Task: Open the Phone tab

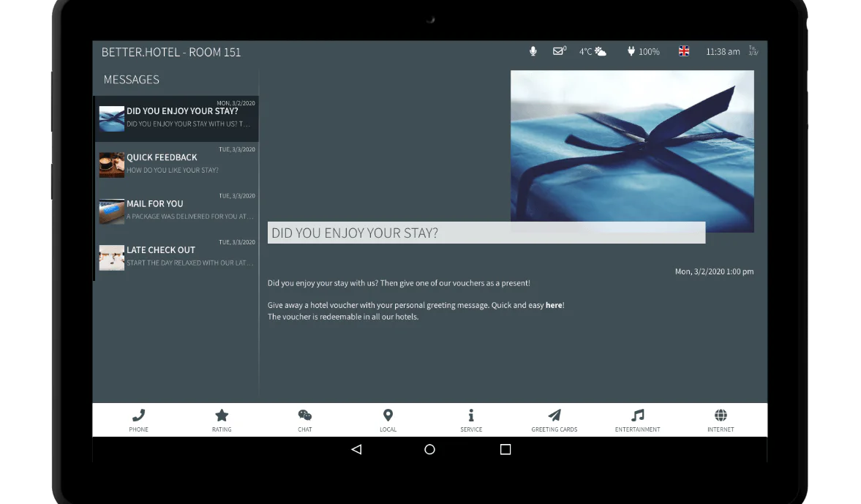Action: point(138,420)
